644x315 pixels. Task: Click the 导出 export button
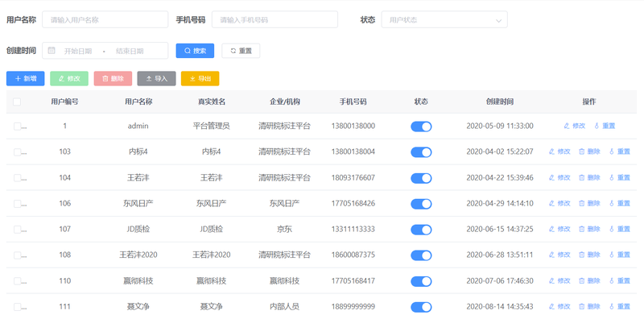(200, 78)
